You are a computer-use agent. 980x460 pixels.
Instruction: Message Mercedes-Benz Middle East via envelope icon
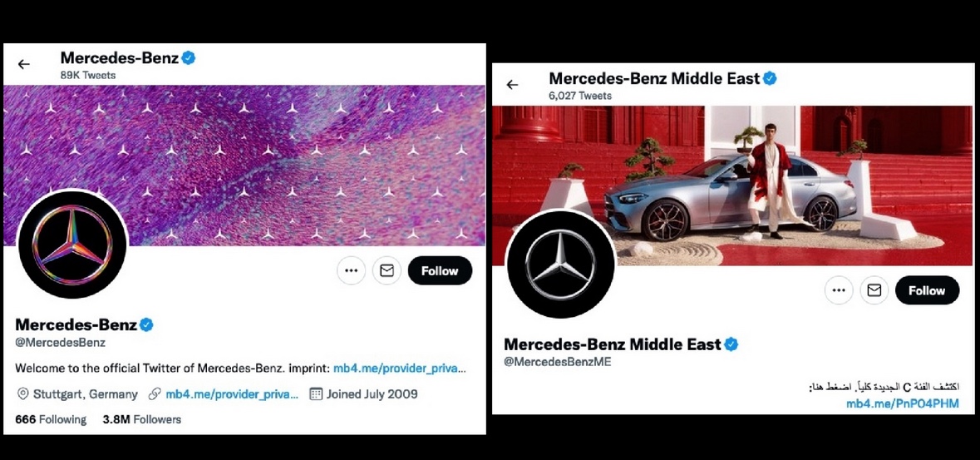tap(874, 290)
